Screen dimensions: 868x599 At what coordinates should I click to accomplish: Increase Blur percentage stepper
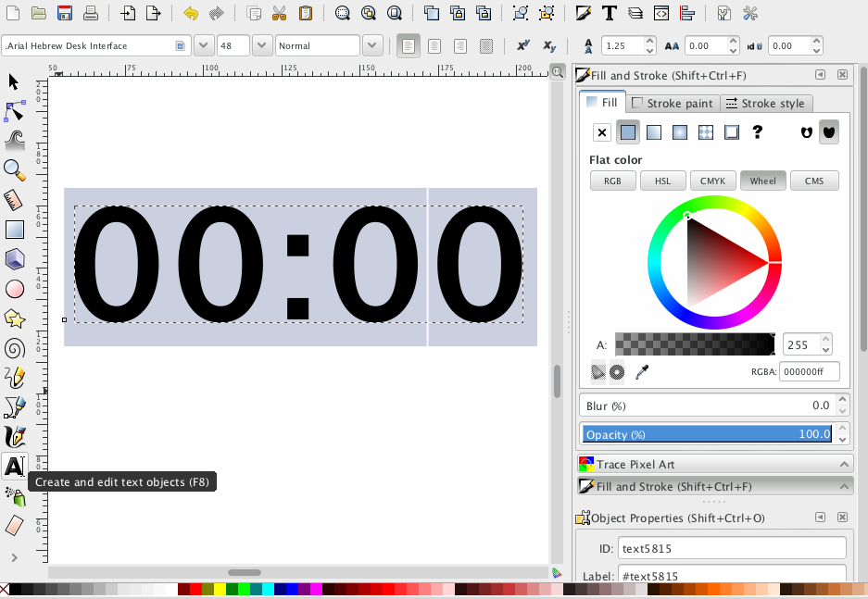pos(843,399)
